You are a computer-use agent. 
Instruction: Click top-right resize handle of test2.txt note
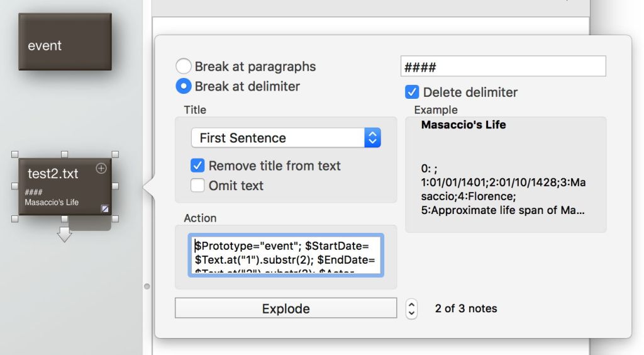click(115, 154)
